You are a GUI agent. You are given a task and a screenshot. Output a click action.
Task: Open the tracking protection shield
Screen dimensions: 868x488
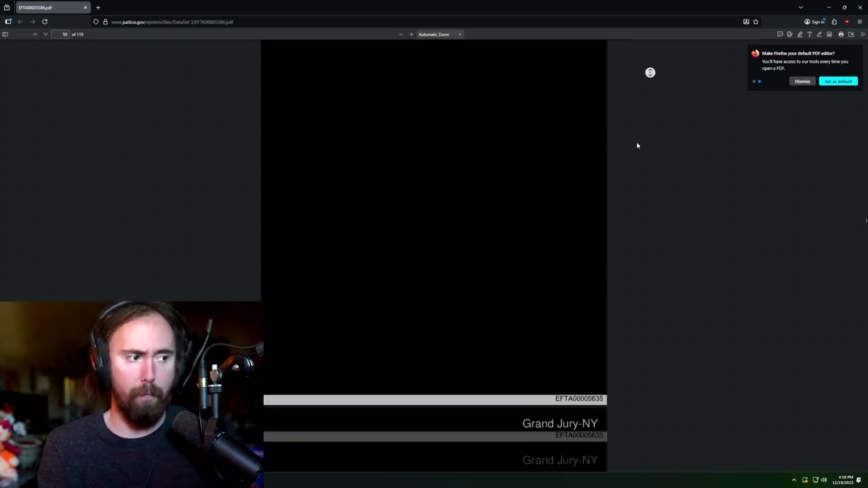coord(96,22)
